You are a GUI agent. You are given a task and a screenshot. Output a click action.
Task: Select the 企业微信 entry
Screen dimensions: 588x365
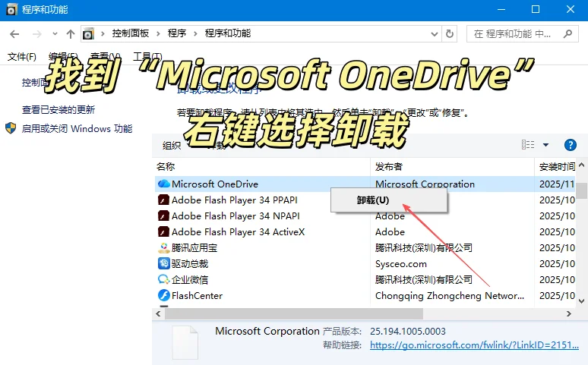[x=190, y=280]
